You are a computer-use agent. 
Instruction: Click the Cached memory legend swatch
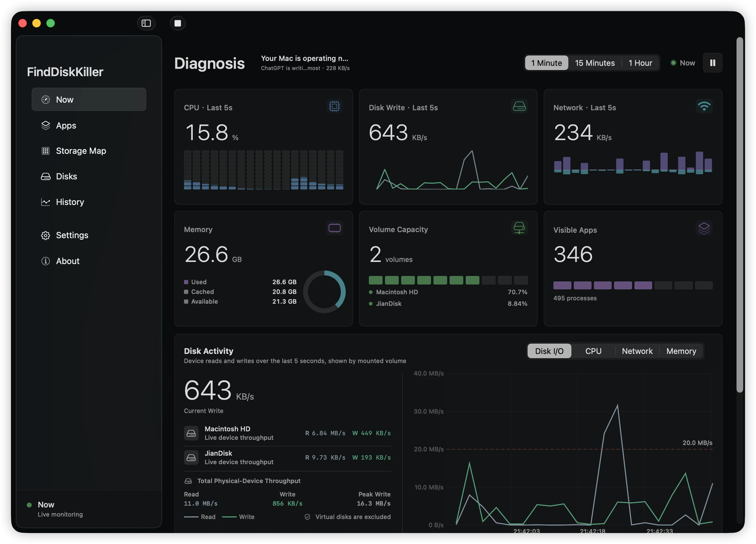186,292
